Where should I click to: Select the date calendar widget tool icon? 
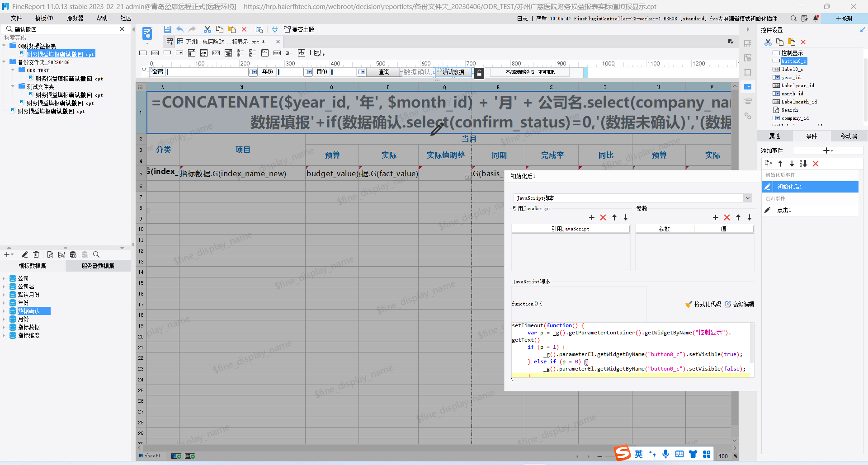click(x=204, y=53)
